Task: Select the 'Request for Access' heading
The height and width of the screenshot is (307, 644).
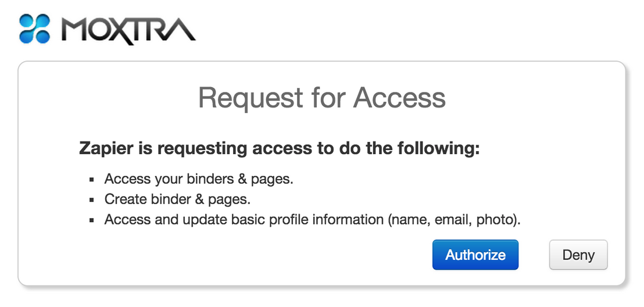Action: click(x=321, y=98)
